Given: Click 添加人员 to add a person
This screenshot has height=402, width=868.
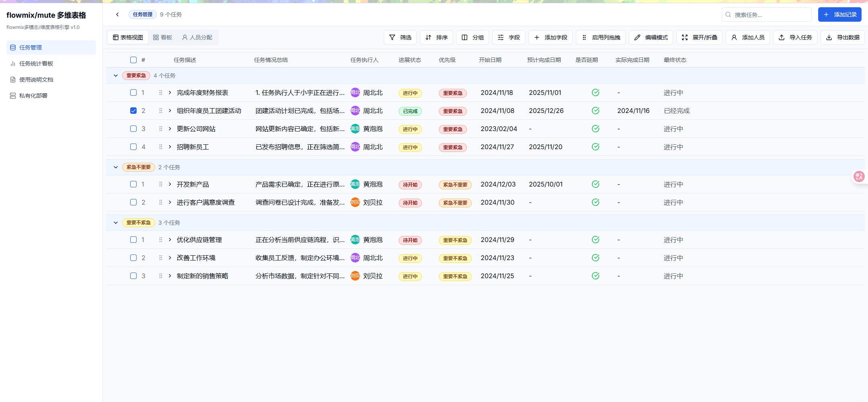Looking at the screenshot, I should pyautogui.click(x=748, y=37).
